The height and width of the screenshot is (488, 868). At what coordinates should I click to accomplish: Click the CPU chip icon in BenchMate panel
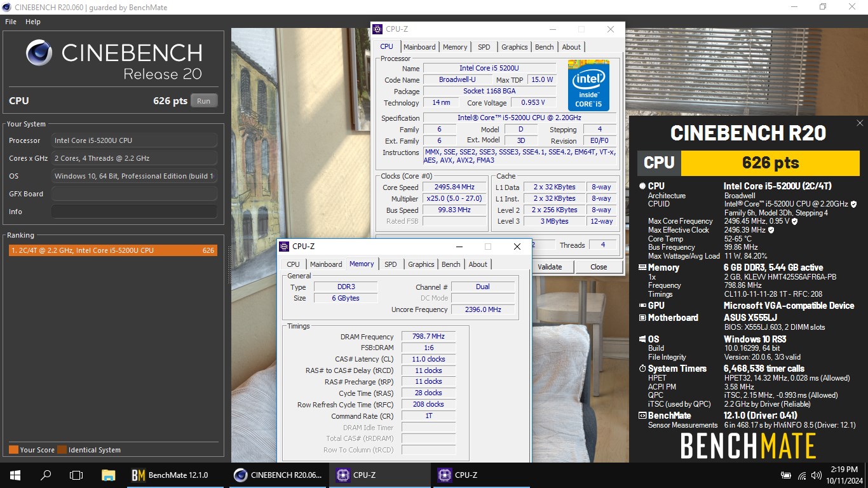coord(642,186)
